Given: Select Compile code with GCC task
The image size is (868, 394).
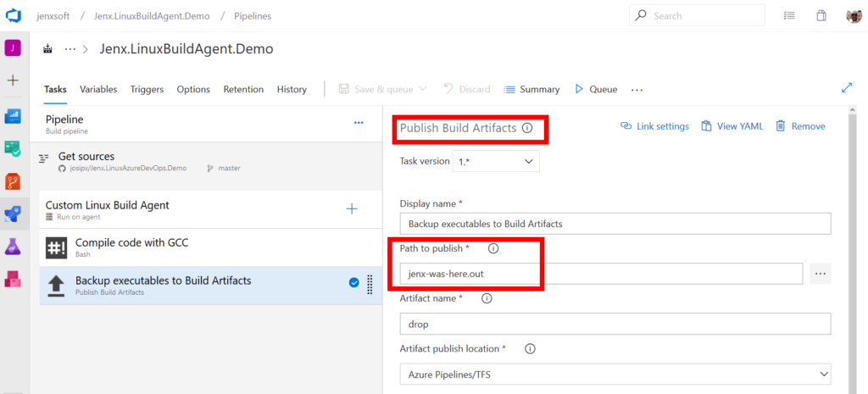Looking at the screenshot, I should pyautogui.click(x=211, y=247).
